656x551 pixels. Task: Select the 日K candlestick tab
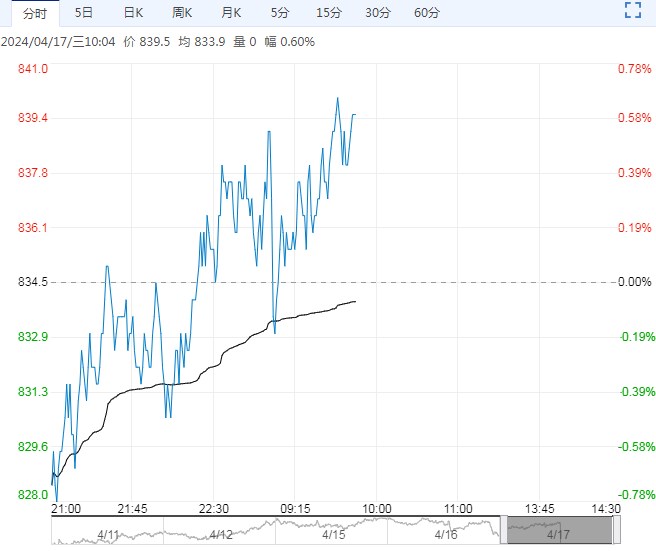tap(133, 13)
